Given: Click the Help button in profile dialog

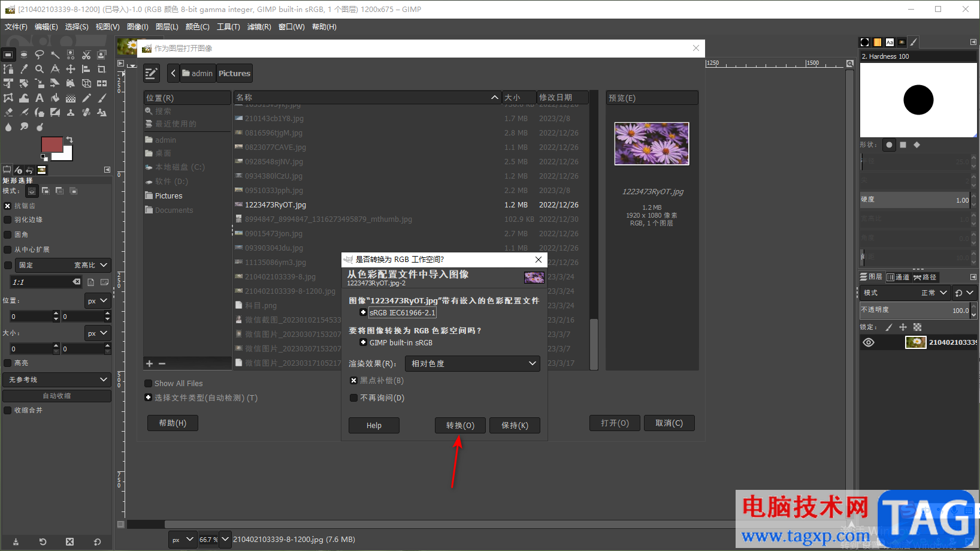Looking at the screenshot, I should [x=374, y=425].
